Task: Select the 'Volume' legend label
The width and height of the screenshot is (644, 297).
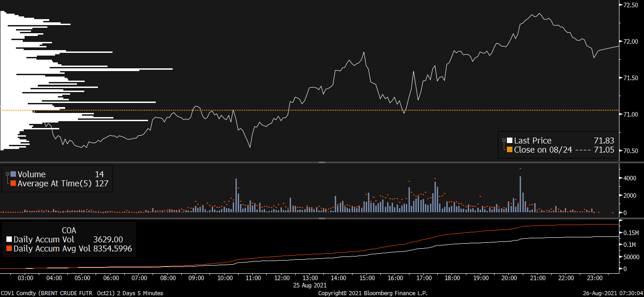Action: [x=31, y=174]
